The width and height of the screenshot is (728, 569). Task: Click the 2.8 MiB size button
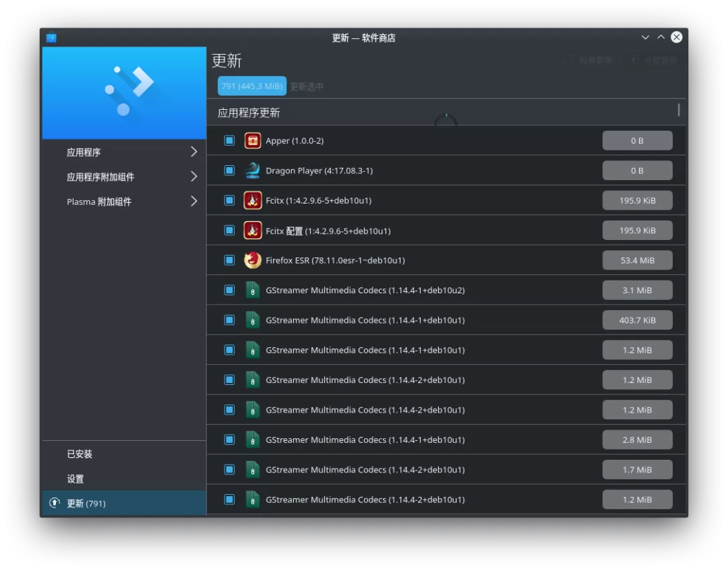tap(638, 440)
